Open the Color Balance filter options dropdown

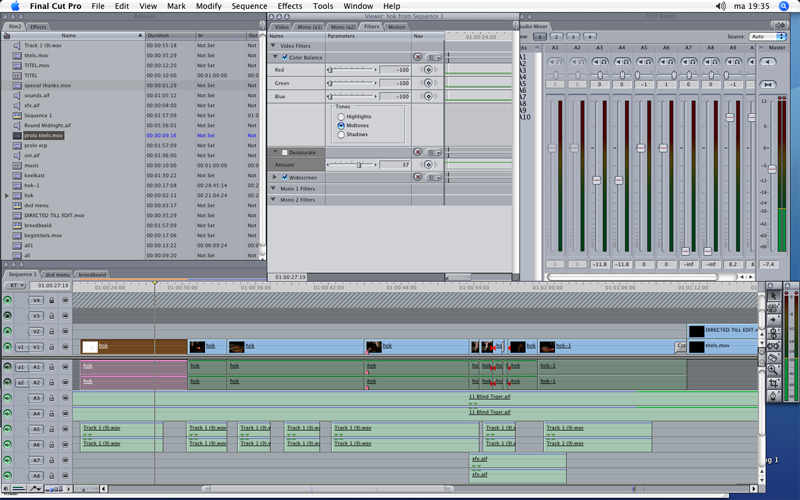434,57
